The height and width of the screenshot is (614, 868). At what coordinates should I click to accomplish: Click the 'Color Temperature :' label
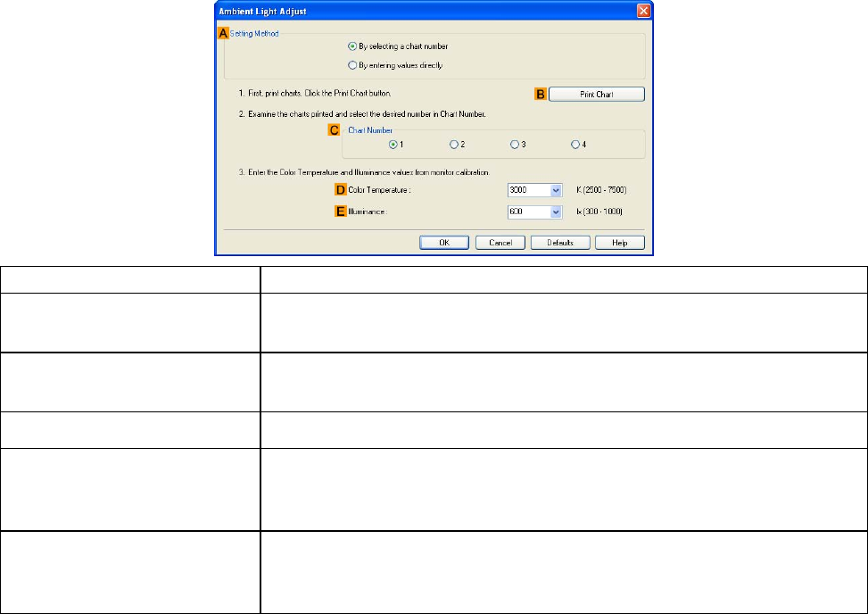[379, 190]
